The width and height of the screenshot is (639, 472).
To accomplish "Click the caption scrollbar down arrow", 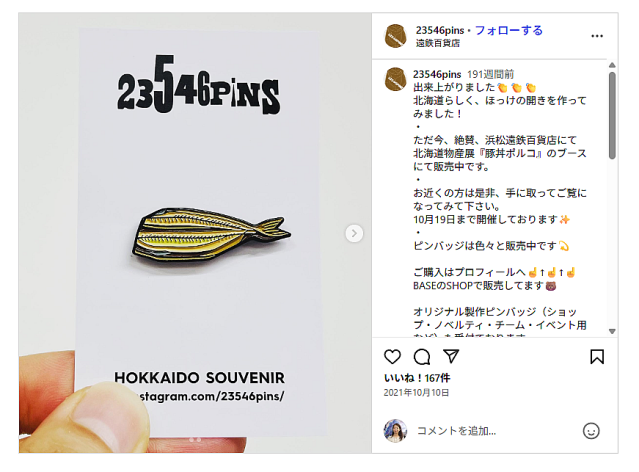I will (x=612, y=331).
